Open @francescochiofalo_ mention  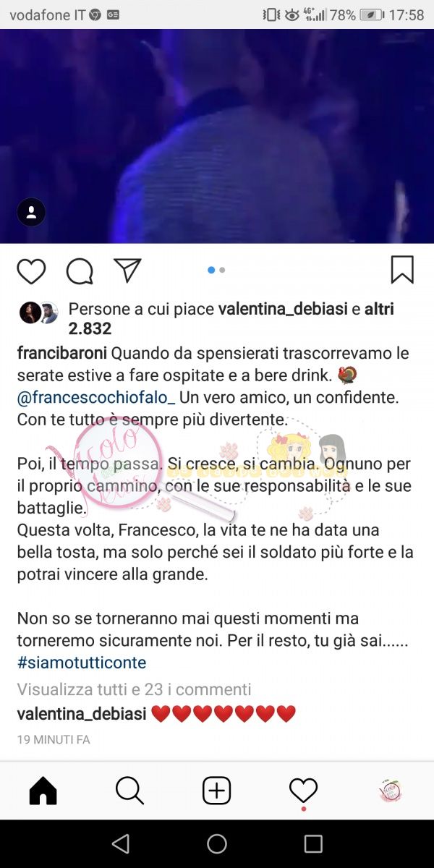click(96, 398)
